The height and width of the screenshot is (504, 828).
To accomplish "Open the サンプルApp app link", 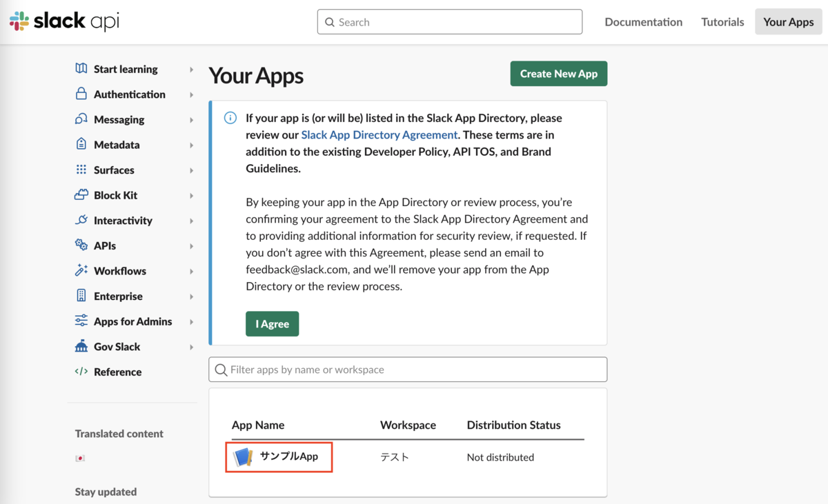I will (289, 456).
